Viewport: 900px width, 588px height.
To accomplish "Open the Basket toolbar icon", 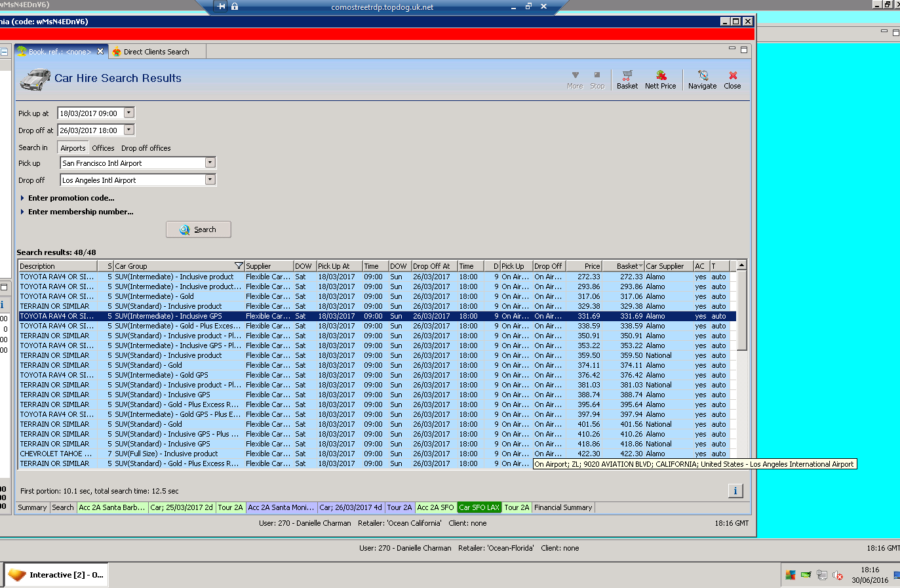I will tap(627, 79).
